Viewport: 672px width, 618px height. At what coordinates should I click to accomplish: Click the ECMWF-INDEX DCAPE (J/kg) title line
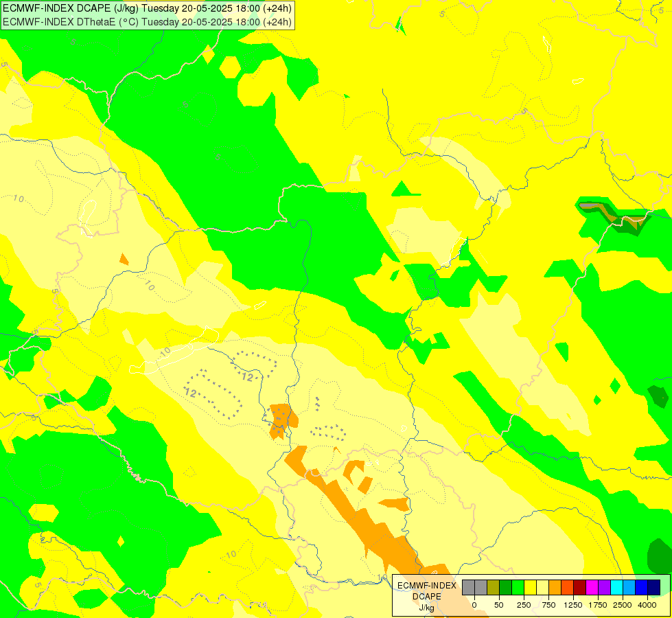point(147,8)
